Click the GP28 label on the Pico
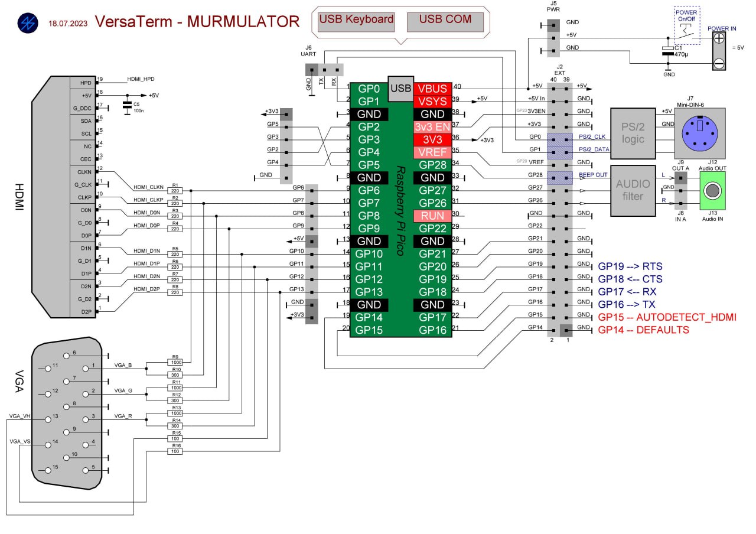756x534 pixels. pyautogui.click(x=432, y=165)
